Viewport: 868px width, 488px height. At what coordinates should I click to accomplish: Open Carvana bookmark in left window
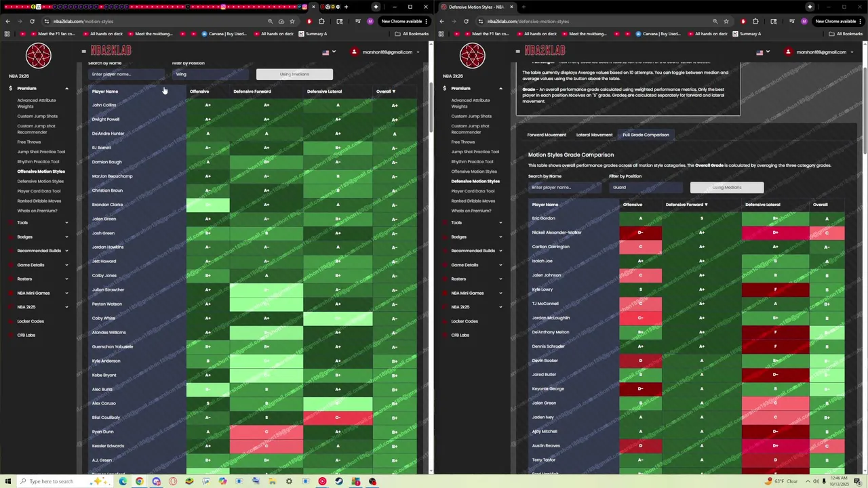225,34
